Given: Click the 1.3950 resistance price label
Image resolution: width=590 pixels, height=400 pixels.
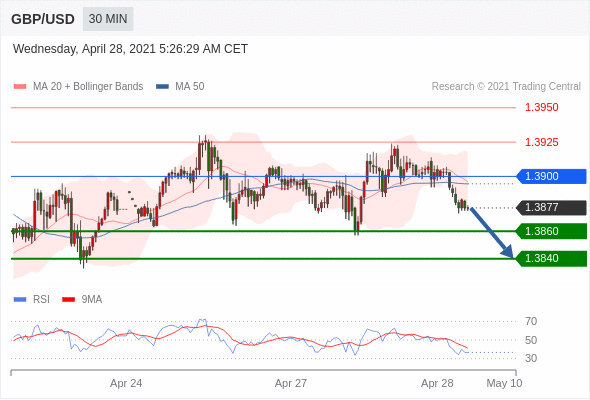Looking at the screenshot, I should tap(541, 107).
